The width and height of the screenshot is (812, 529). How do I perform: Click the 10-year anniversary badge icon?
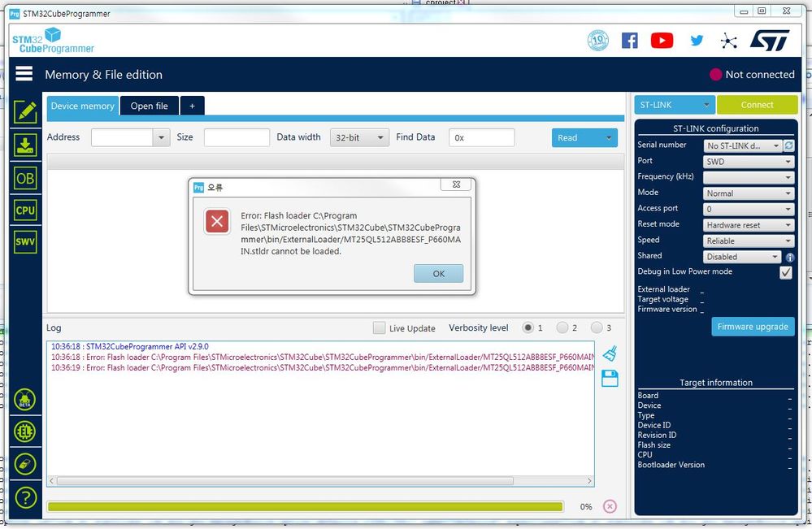point(597,41)
